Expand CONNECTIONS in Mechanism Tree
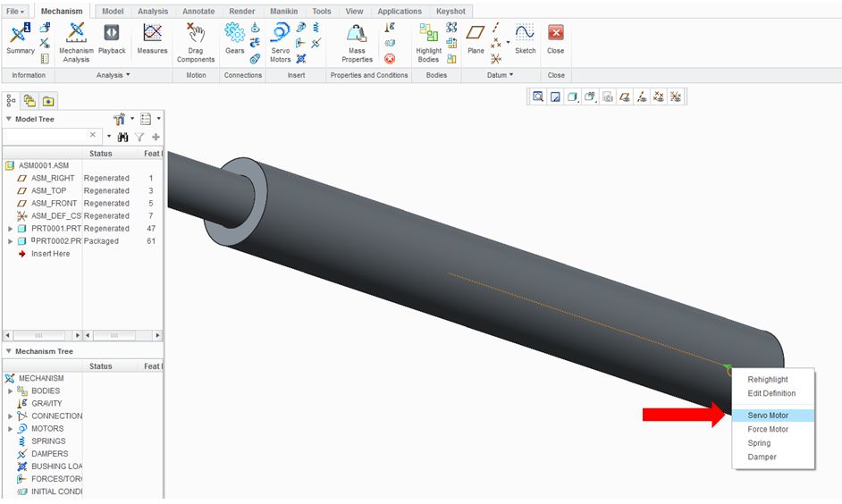Image resolution: width=842 pixels, height=504 pixels. click(x=10, y=416)
